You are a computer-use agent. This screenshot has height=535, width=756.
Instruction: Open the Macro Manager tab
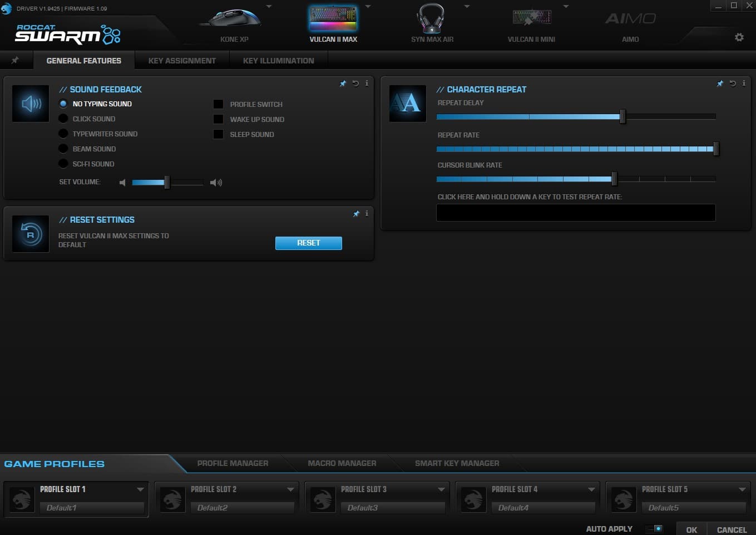[x=342, y=463]
